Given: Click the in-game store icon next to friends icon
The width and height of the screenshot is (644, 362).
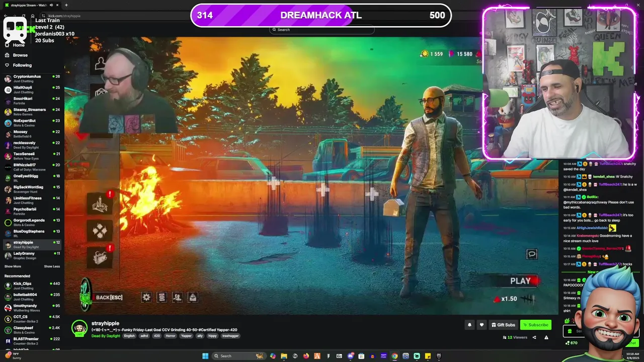Looking at the screenshot, I should pyautogui.click(x=193, y=297).
